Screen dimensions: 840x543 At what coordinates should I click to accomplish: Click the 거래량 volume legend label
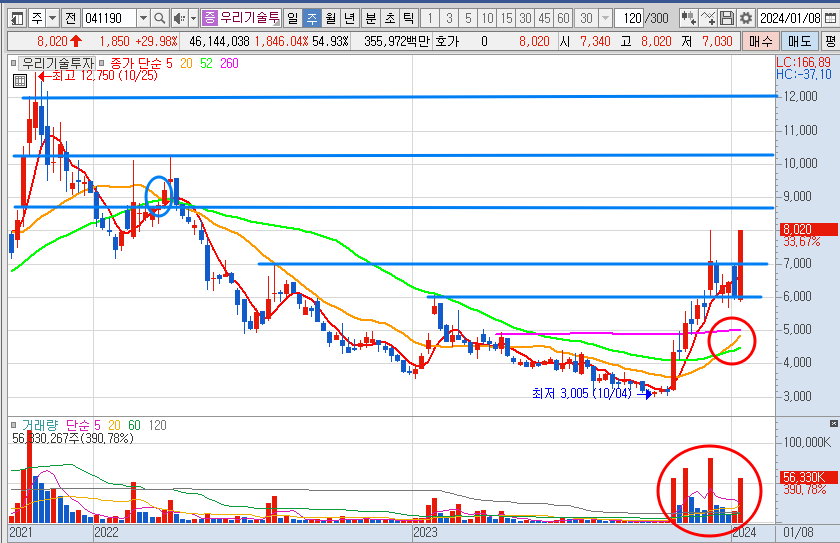[40, 425]
